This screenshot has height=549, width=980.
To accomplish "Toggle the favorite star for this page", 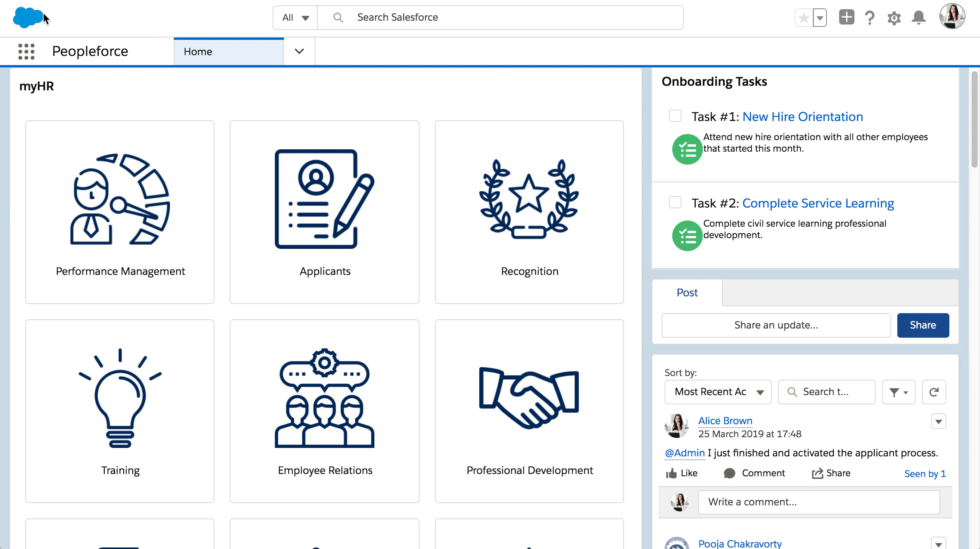I will pos(803,18).
